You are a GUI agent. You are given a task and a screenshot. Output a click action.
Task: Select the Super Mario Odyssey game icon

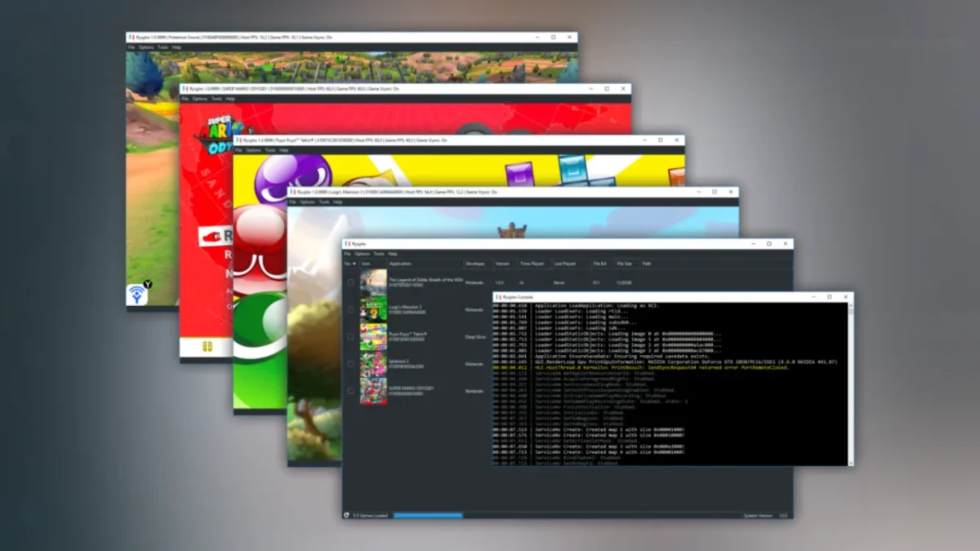[373, 391]
